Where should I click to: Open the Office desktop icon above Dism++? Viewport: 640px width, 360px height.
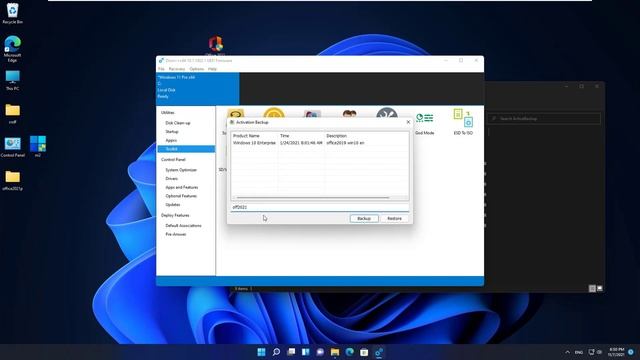216,45
